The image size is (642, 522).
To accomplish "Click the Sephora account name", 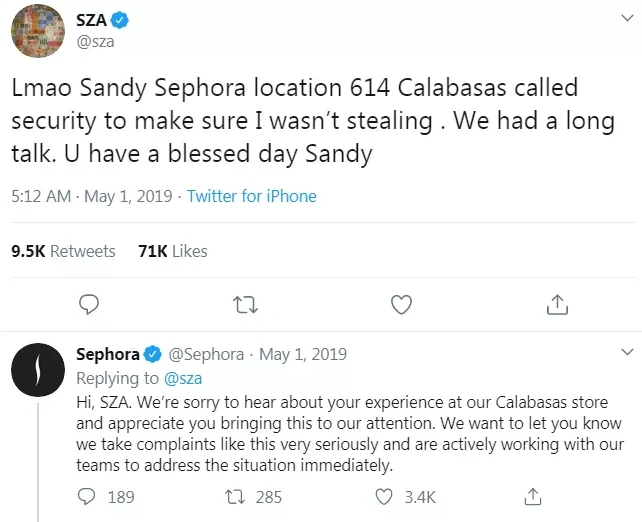I will click(108, 354).
